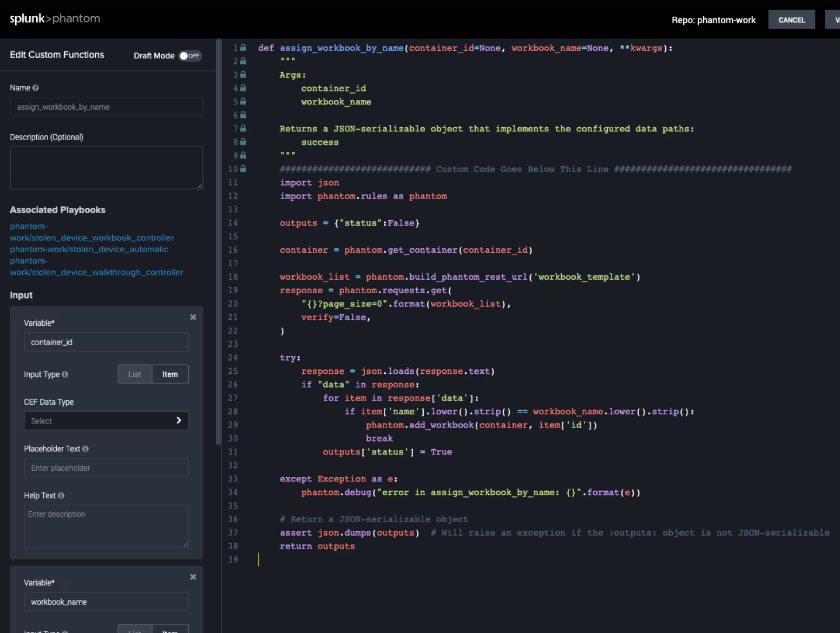
Task: Click the Enter placeholder text field
Action: (x=106, y=468)
